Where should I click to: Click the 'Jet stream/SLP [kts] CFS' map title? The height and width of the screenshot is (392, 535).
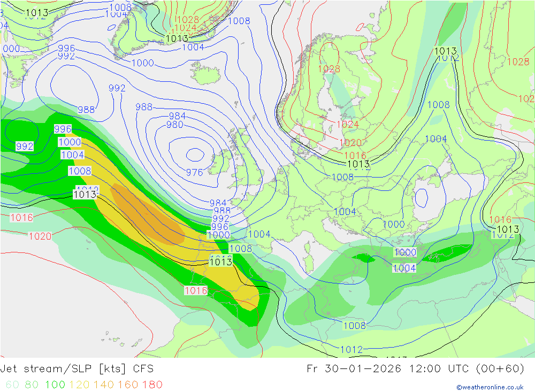77,368
